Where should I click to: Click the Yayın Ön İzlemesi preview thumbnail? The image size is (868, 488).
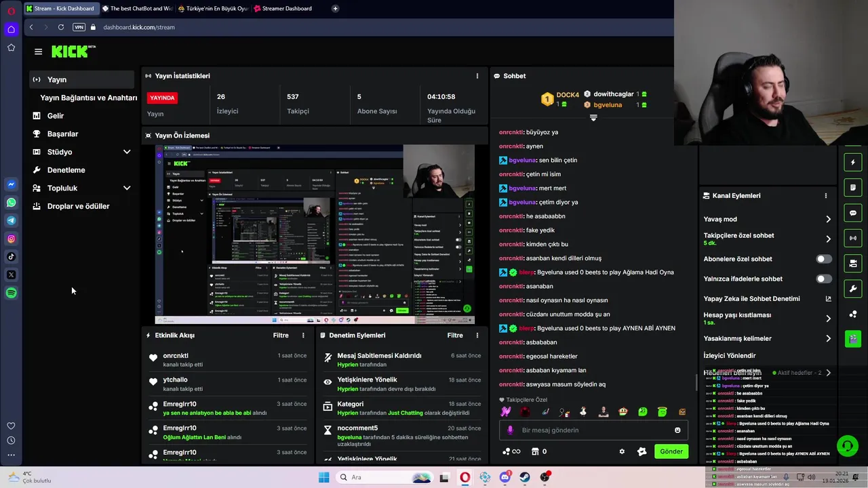[x=315, y=234]
